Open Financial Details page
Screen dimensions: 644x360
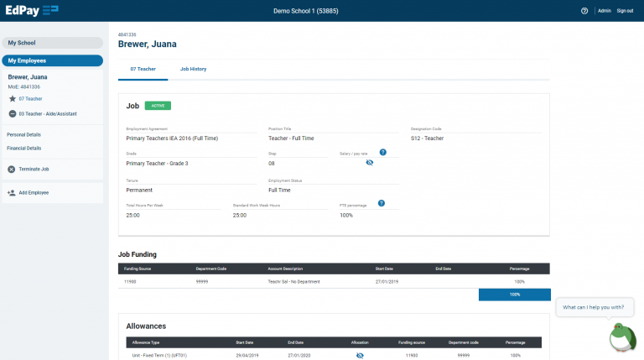pos(23,149)
